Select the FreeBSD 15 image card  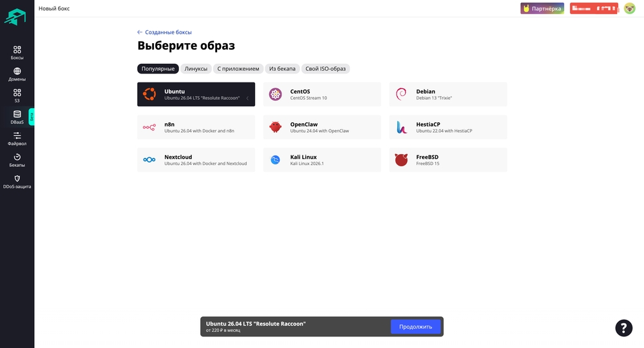pos(448,160)
